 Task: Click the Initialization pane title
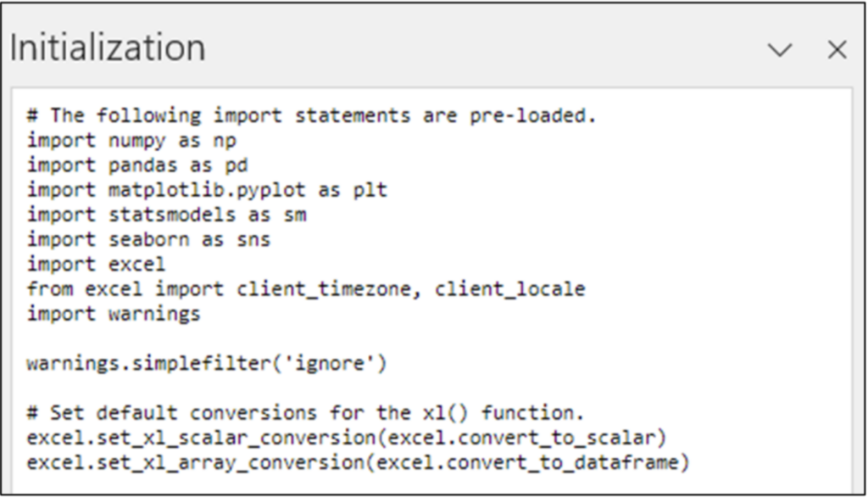[108, 48]
